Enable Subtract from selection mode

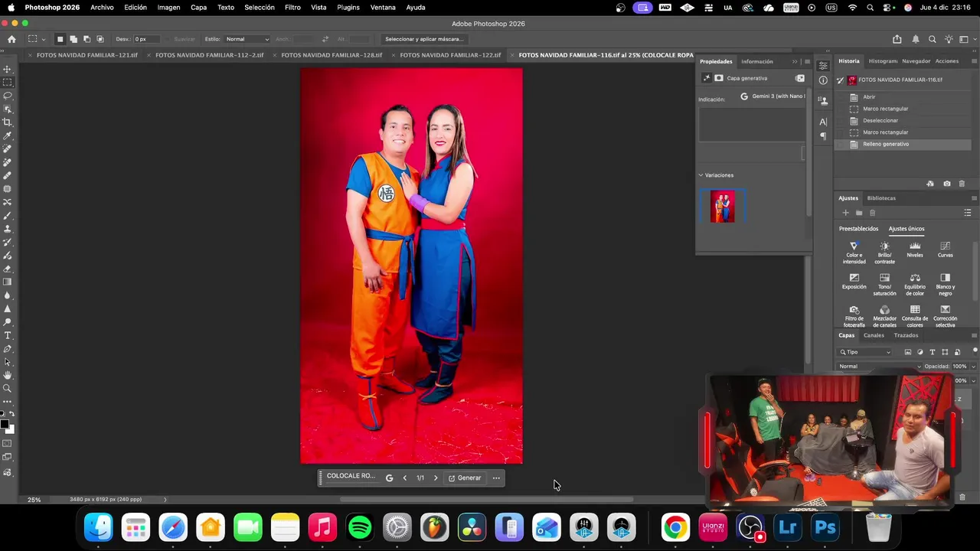click(87, 39)
